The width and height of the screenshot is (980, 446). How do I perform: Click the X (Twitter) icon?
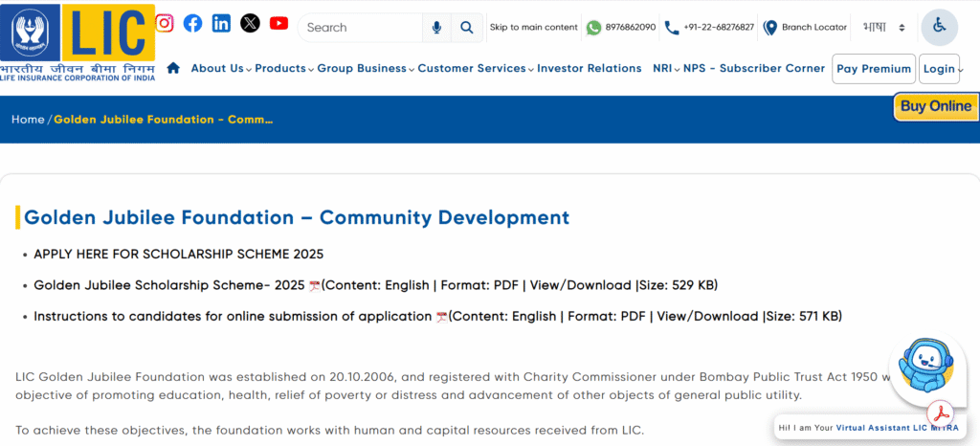(250, 23)
